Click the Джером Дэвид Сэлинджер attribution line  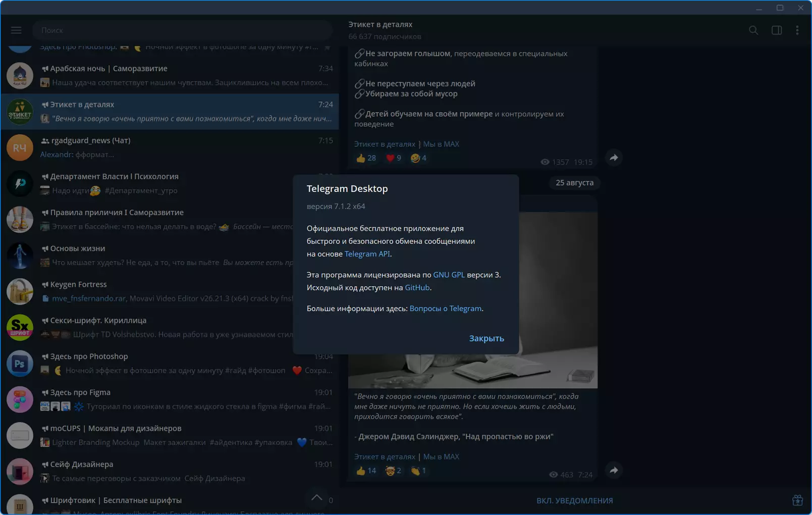coord(454,437)
